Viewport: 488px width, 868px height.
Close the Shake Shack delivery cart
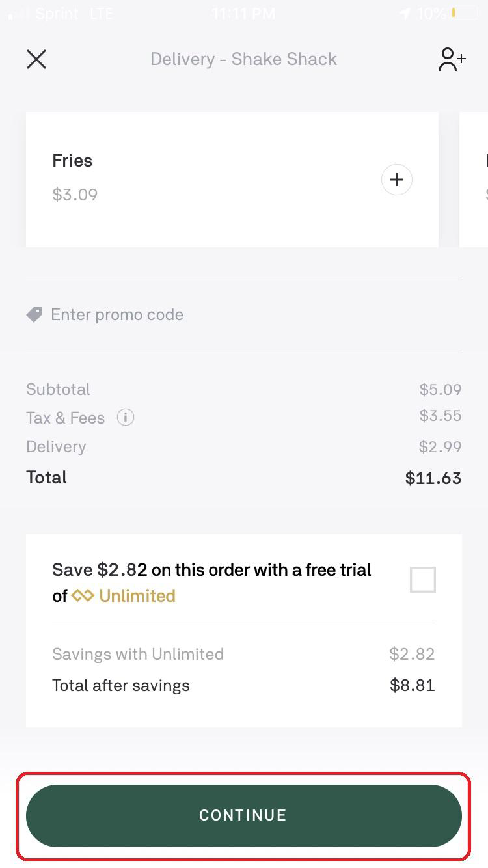pos(36,59)
